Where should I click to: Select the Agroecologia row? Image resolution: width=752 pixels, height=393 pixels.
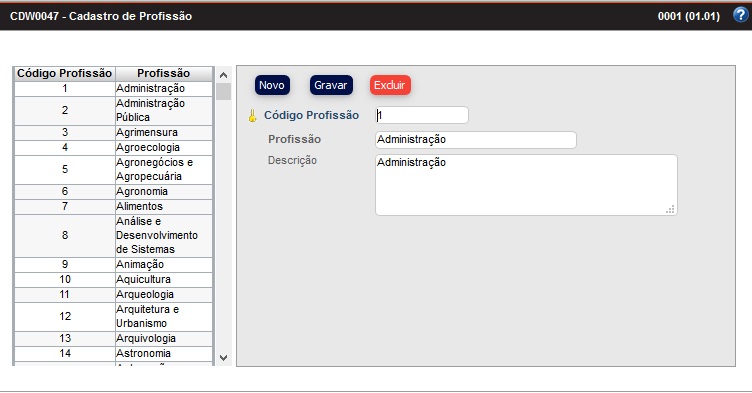pos(113,147)
